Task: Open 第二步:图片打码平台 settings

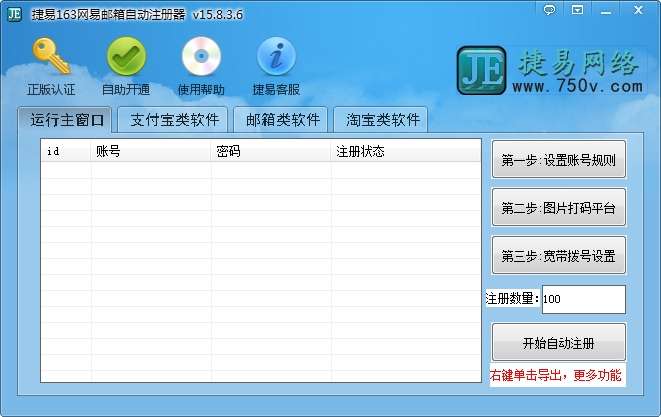Action: (559, 207)
